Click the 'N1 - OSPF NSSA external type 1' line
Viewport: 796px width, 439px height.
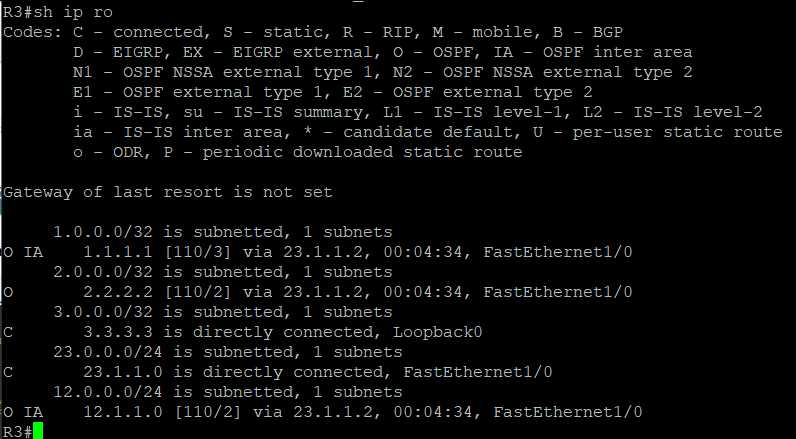coord(382,72)
